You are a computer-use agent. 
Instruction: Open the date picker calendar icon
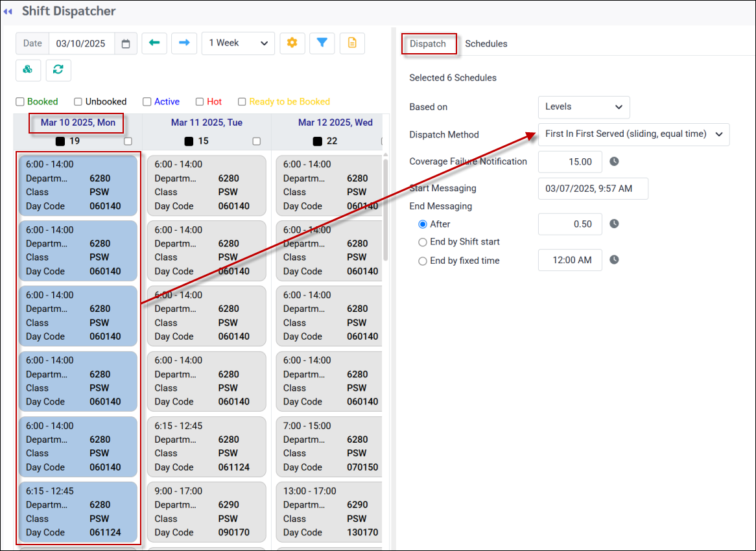coord(126,44)
